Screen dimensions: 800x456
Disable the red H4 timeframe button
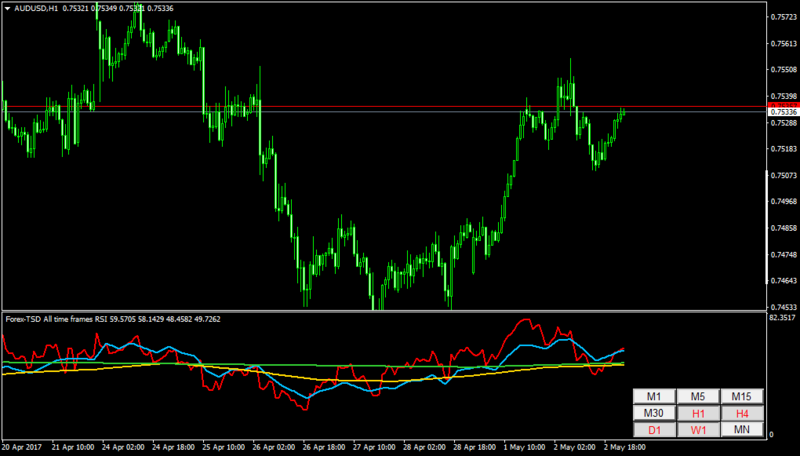click(742, 413)
